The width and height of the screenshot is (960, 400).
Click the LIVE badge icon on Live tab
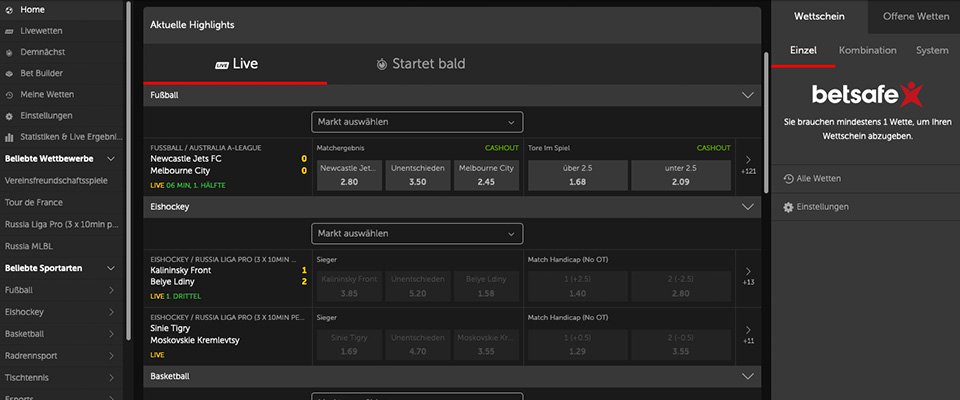(x=222, y=65)
